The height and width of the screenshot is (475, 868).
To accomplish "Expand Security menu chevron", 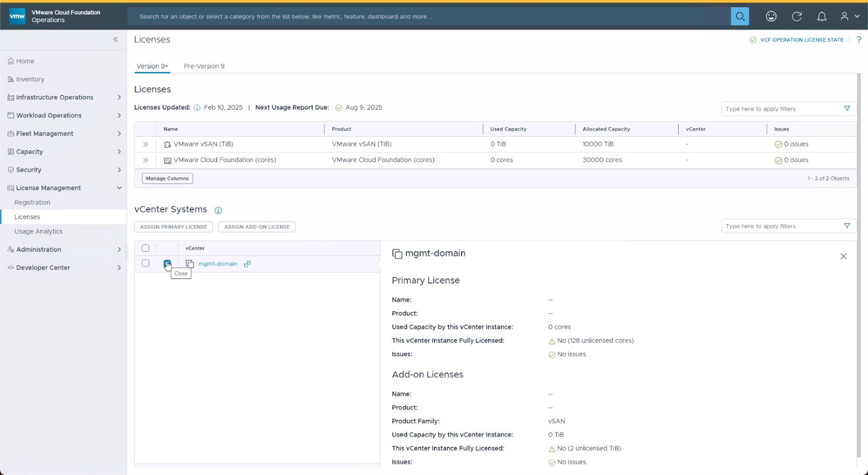I will click(x=119, y=170).
